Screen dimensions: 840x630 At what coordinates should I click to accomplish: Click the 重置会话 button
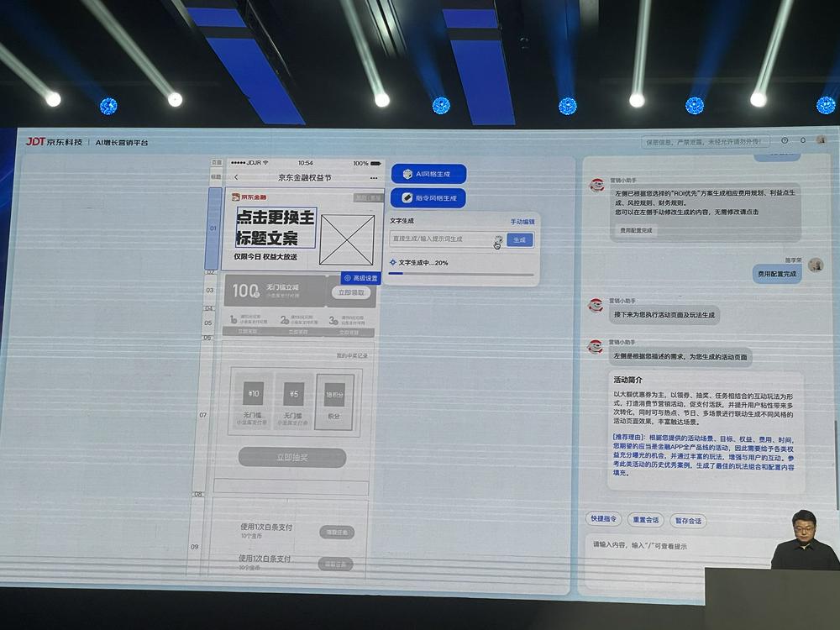click(x=647, y=520)
